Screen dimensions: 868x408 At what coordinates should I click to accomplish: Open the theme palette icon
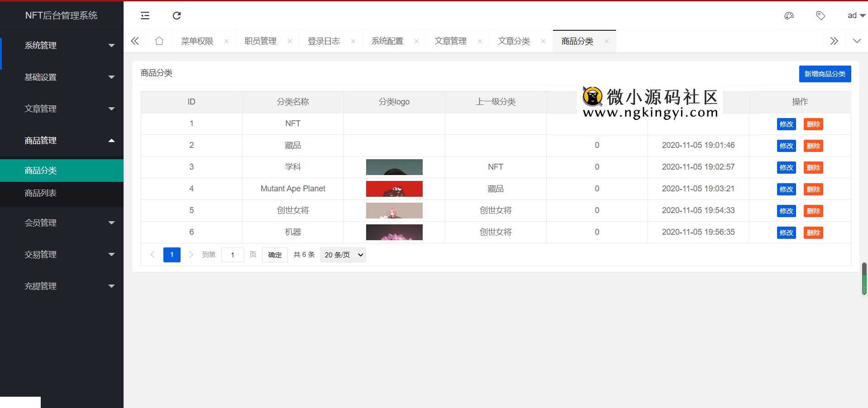pos(789,16)
